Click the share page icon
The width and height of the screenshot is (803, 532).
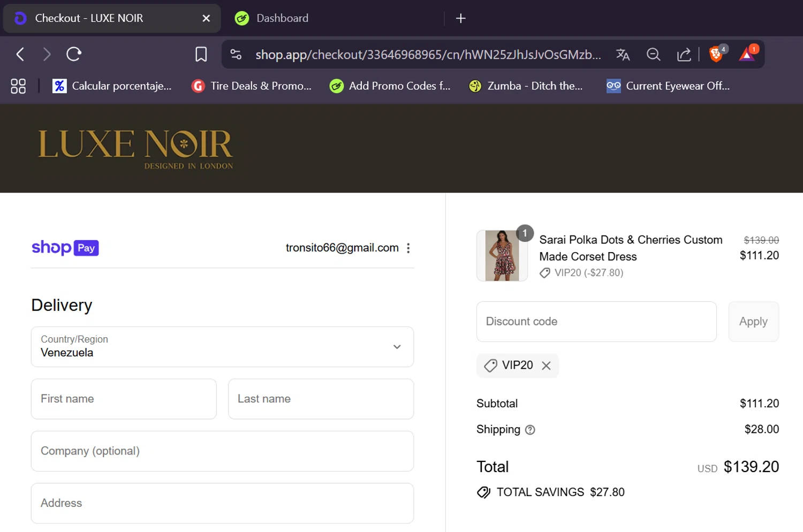pyautogui.click(x=684, y=55)
